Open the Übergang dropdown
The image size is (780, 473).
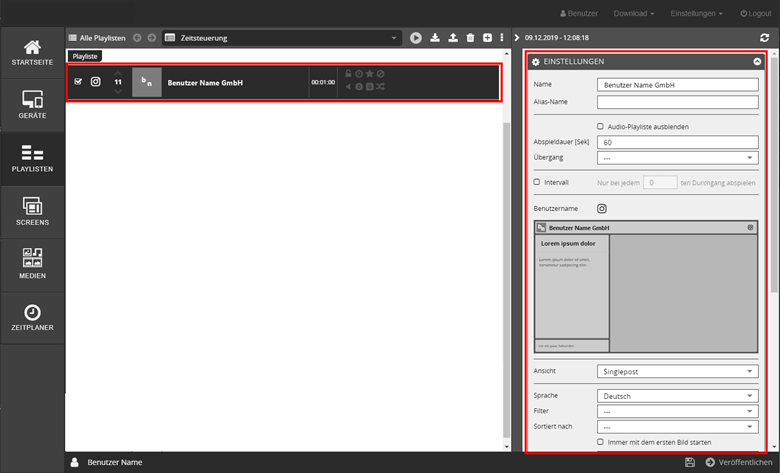[677, 157]
